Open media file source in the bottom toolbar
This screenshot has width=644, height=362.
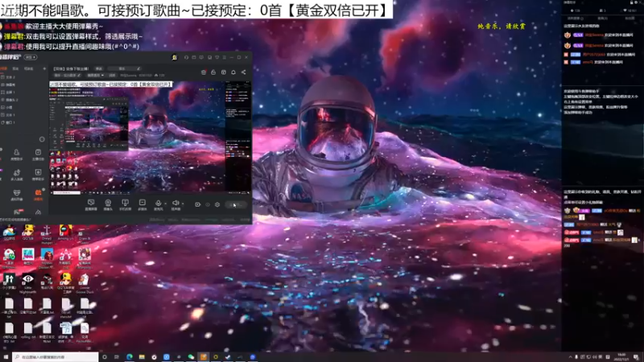click(142, 204)
